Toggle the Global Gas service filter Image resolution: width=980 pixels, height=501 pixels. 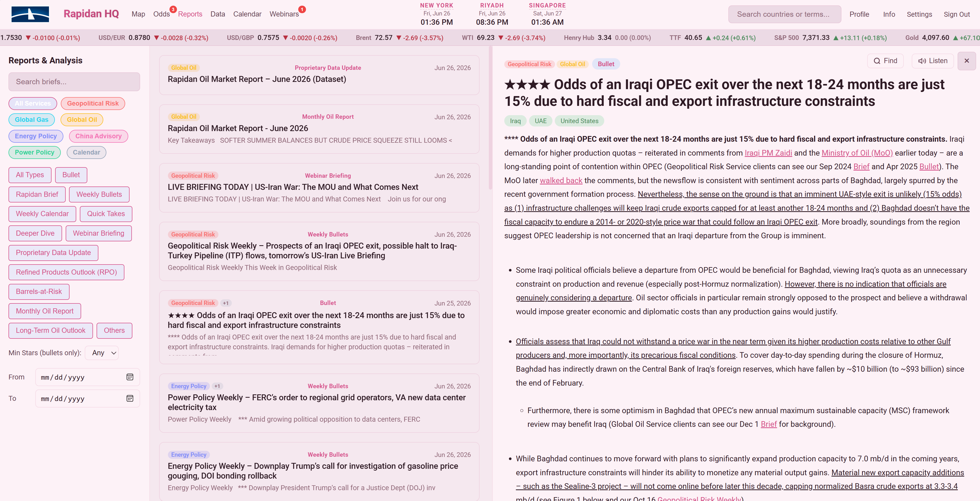(x=32, y=120)
